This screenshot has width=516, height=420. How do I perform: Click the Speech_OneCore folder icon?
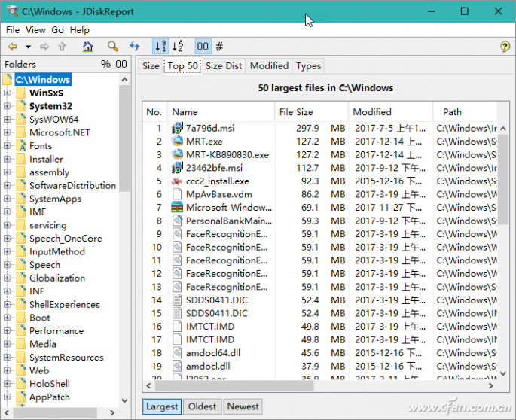pyautogui.click(x=21, y=238)
